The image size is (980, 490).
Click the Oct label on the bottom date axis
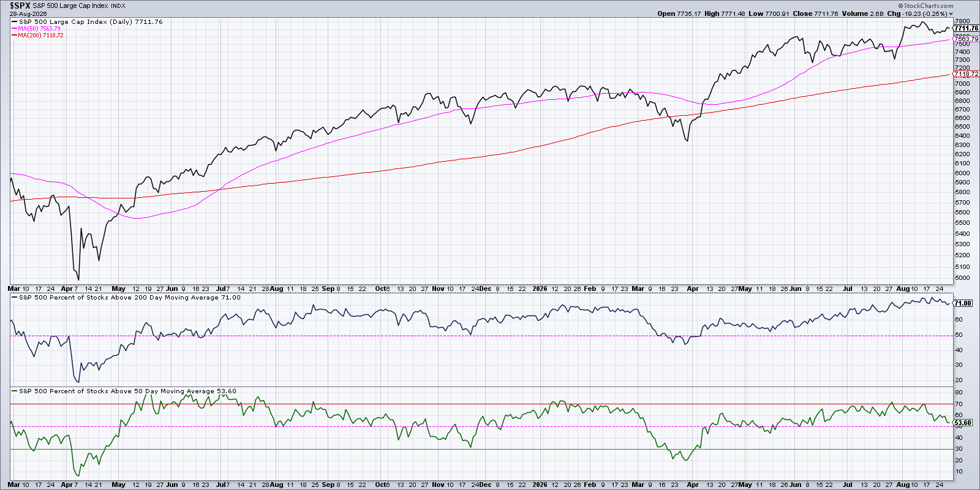382,484
